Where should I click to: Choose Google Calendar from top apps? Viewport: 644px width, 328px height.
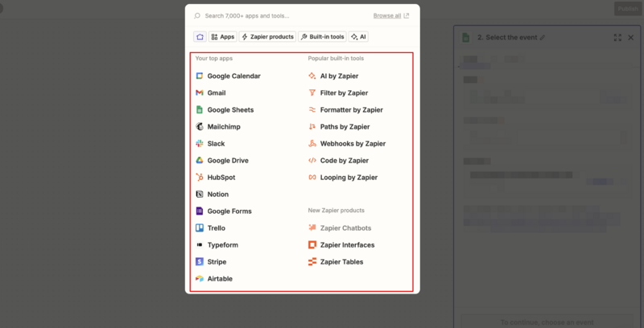233,76
